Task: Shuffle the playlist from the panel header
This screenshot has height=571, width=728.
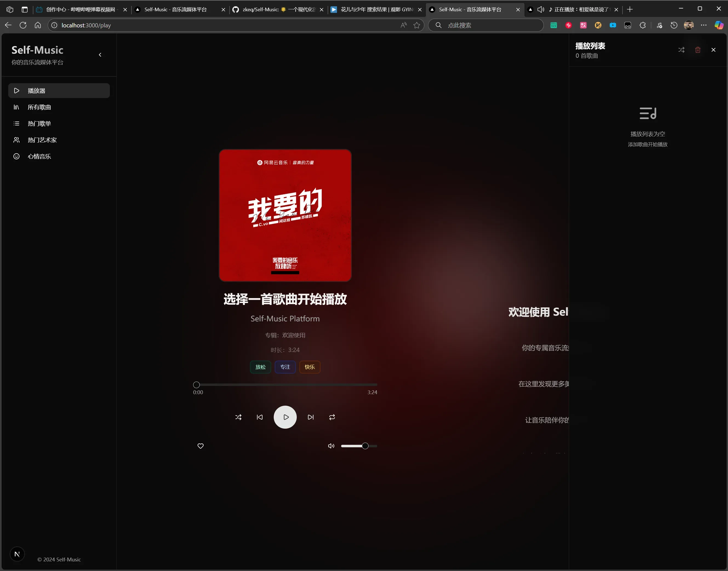Action: click(681, 50)
